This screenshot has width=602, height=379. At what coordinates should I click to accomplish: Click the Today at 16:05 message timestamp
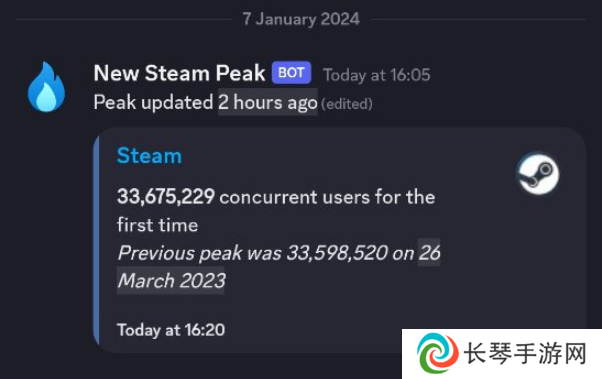coord(377,75)
